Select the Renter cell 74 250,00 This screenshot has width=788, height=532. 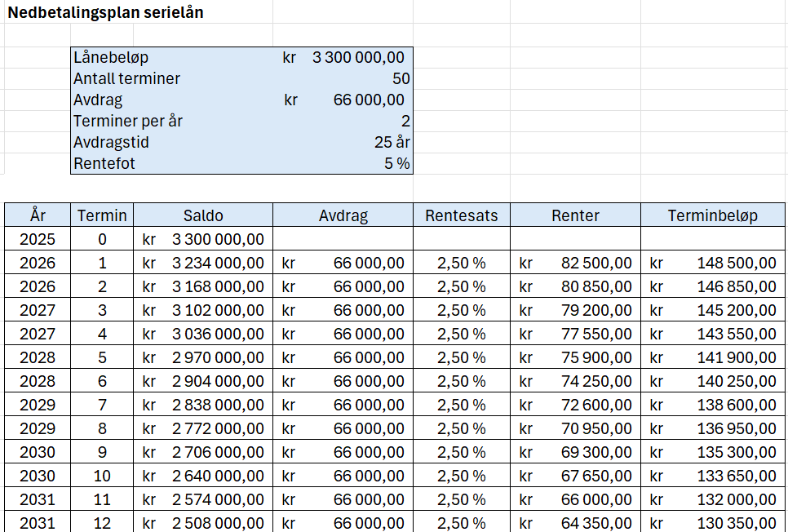575,381
